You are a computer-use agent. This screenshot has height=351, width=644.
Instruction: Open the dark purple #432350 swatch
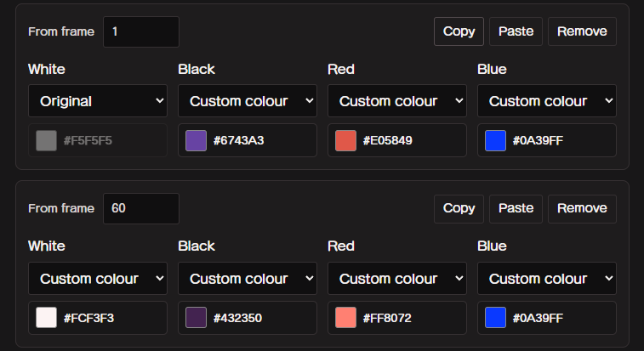[x=196, y=318]
